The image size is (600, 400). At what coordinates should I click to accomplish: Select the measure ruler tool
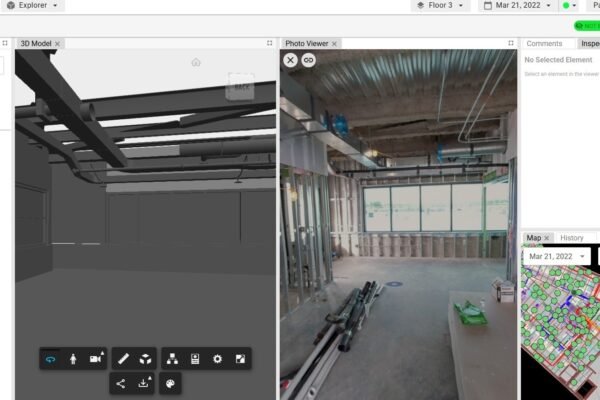[123, 359]
